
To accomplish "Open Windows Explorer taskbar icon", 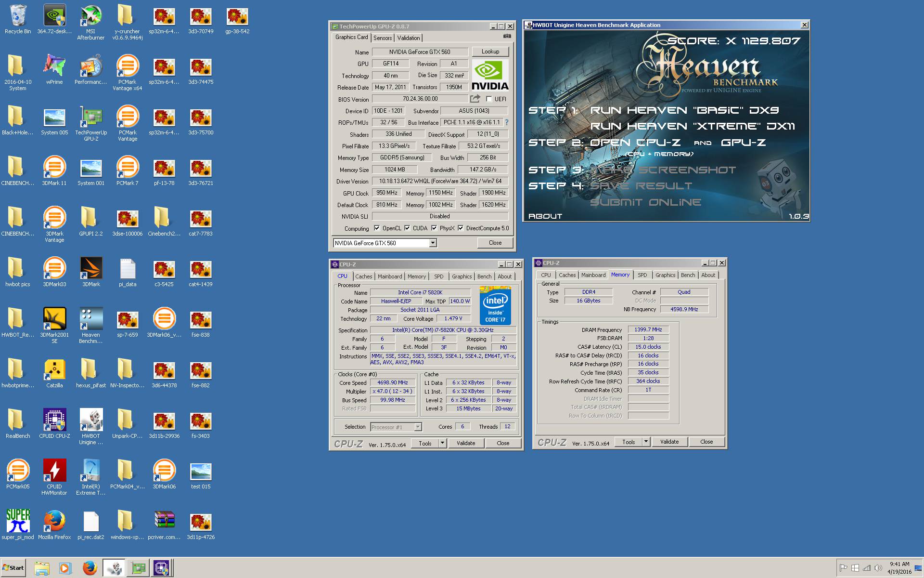I will (42, 568).
